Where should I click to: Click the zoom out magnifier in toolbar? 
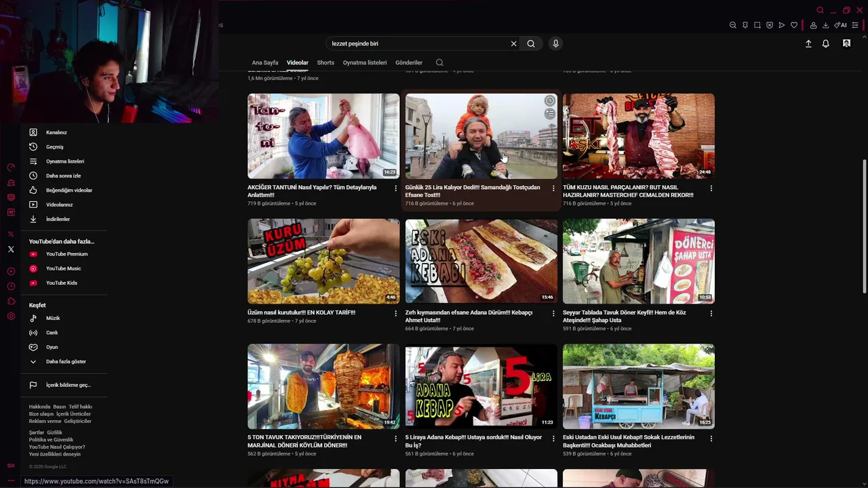(x=733, y=25)
